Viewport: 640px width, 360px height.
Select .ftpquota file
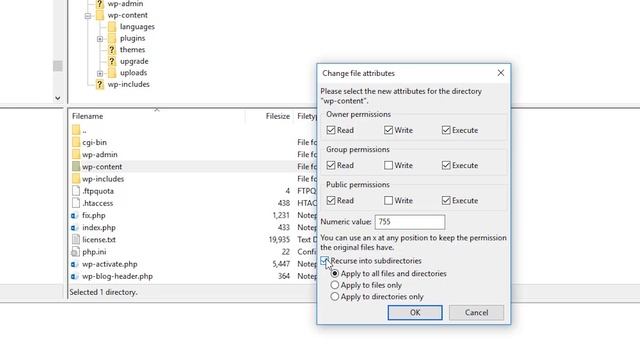click(193, 191)
